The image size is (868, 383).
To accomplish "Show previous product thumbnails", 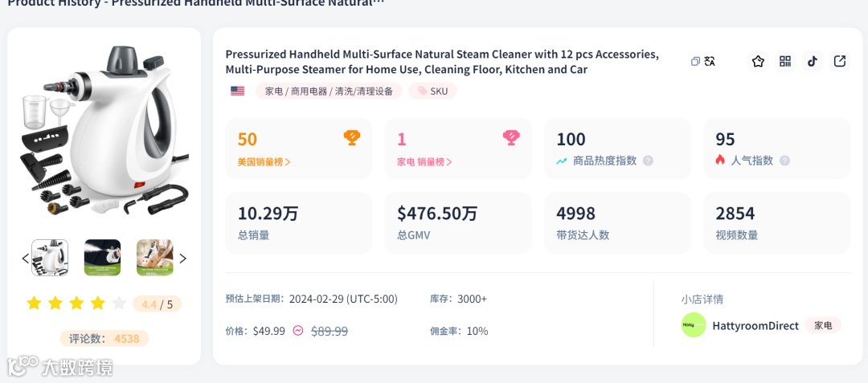I will tap(25, 259).
